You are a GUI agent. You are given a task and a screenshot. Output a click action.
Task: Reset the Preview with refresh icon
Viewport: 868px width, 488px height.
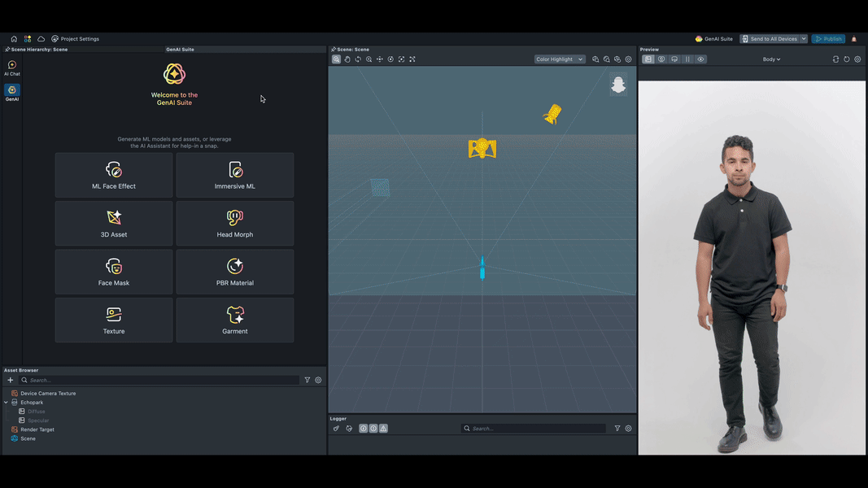tap(847, 59)
